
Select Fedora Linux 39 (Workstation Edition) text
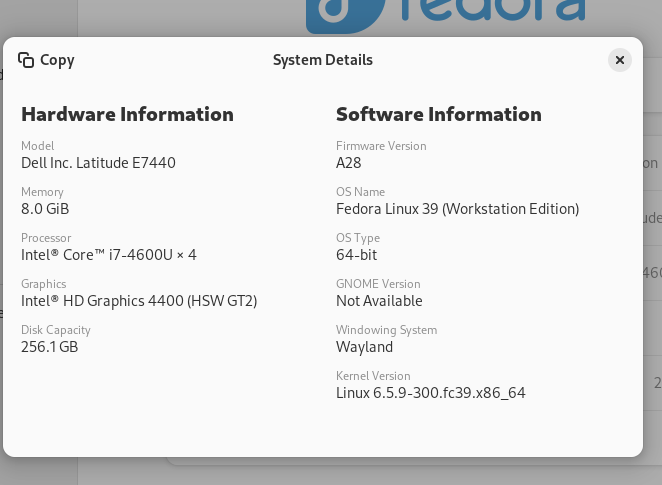click(458, 209)
